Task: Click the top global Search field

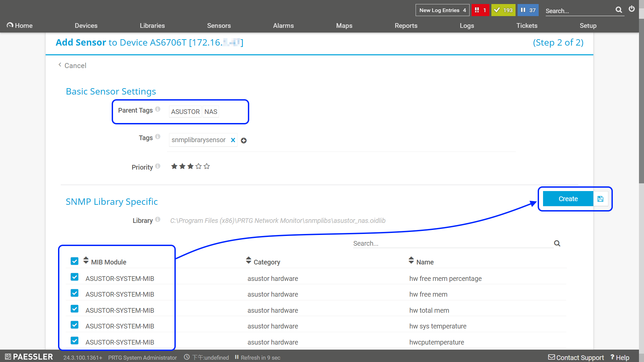Action: pyautogui.click(x=580, y=11)
